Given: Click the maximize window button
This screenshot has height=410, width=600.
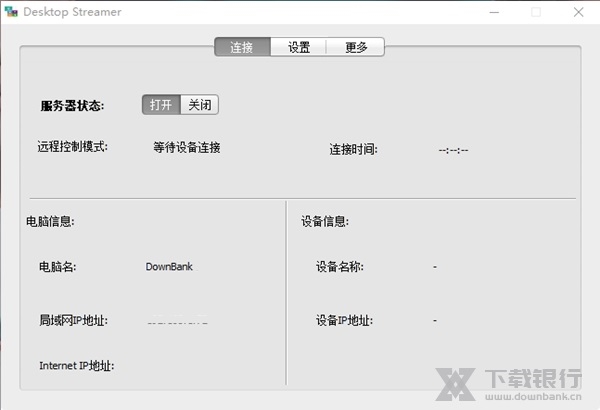Looking at the screenshot, I should point(536,12).
